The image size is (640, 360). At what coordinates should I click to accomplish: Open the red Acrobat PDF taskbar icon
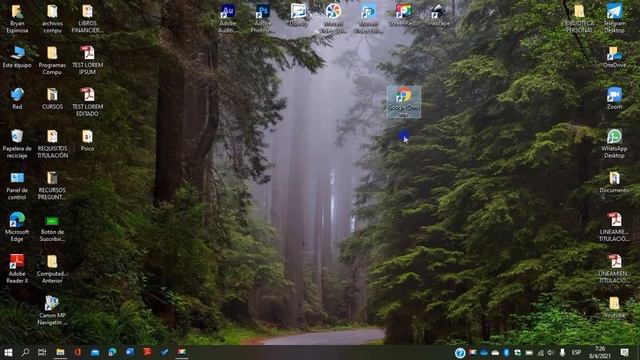pos(147,352)
